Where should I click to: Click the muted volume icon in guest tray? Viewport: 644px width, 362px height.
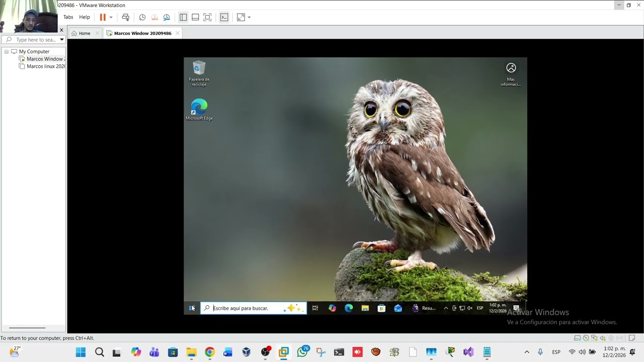pos(470,308)
